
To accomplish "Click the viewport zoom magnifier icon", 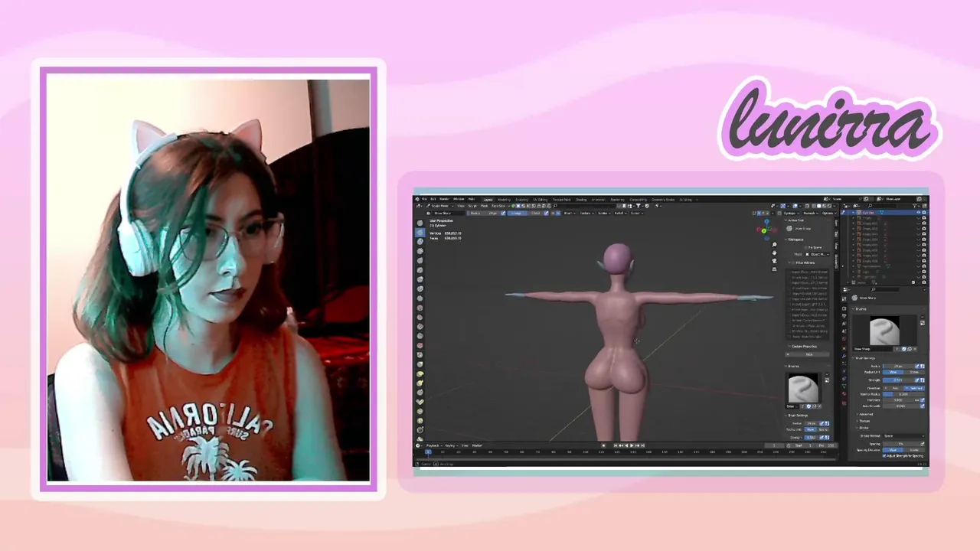I will [x=774, y=245].
